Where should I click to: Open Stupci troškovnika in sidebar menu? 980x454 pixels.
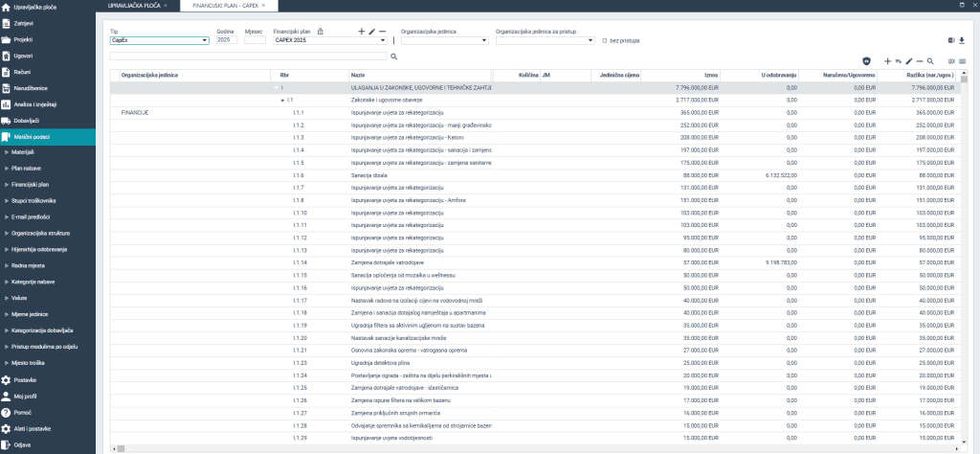(33, 200)
